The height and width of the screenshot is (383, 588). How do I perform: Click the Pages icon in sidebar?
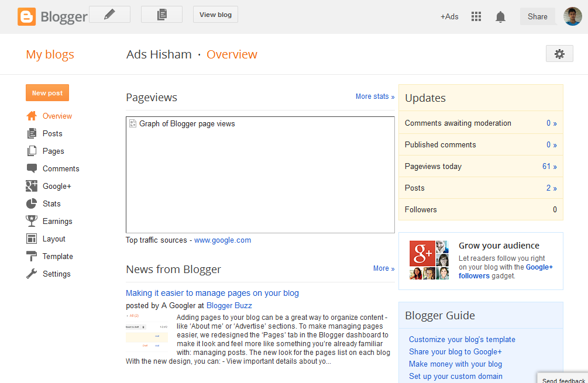point(32,151)
